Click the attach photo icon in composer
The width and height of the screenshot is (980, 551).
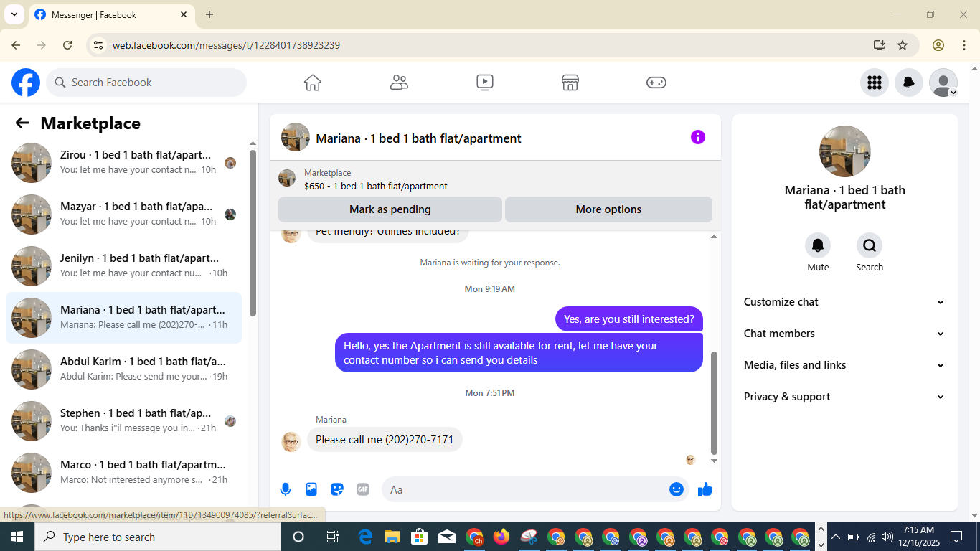(311, 489)
